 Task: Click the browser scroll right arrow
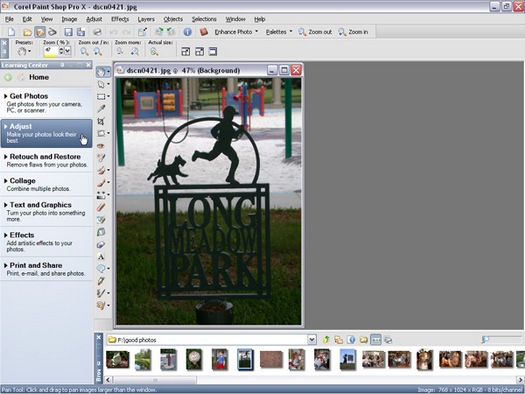[520, 380]
